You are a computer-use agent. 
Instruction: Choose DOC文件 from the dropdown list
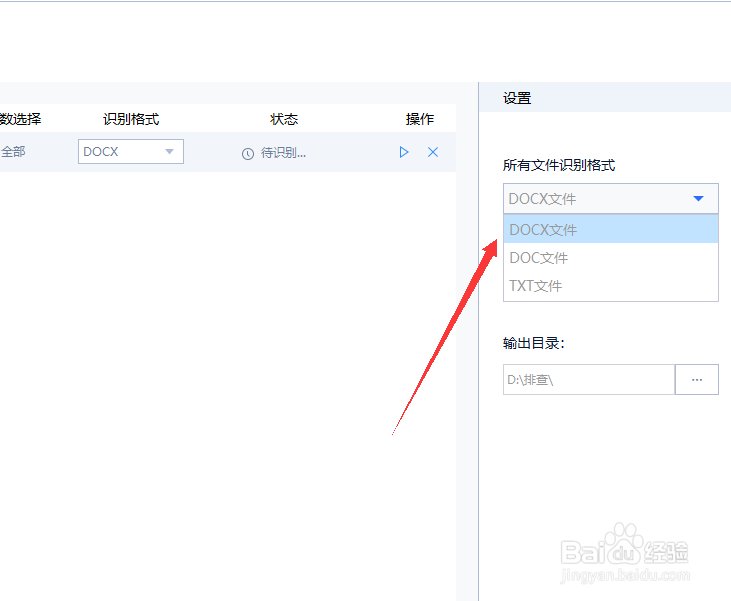click(611, 257)
